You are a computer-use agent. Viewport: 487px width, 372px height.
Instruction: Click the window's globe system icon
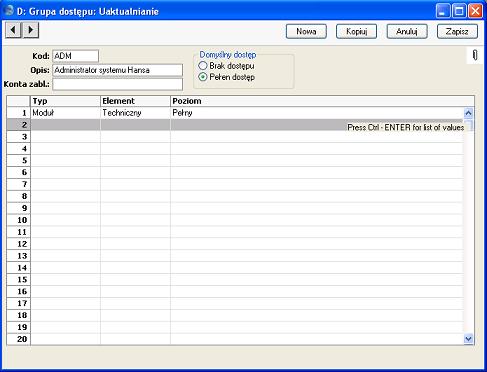[8, 11]
